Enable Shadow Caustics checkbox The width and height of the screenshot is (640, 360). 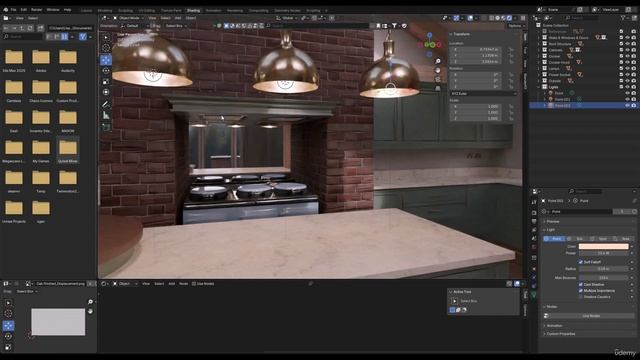580,297
